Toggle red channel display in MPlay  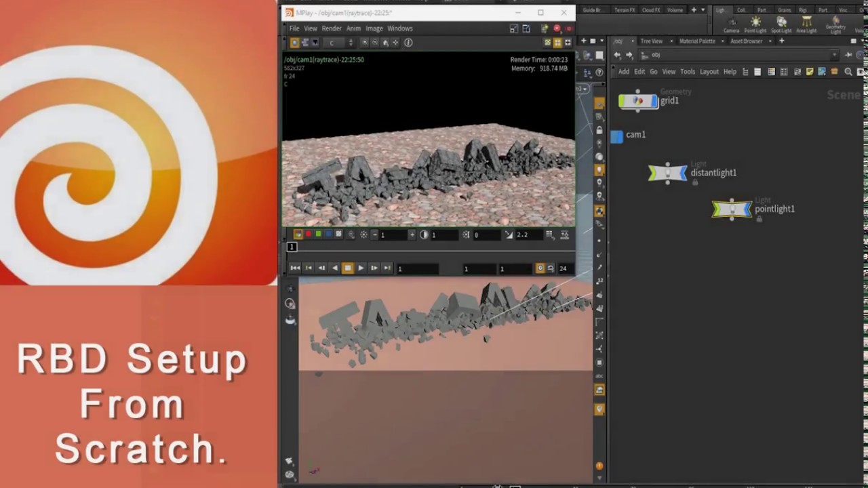(x=309, y=235)
